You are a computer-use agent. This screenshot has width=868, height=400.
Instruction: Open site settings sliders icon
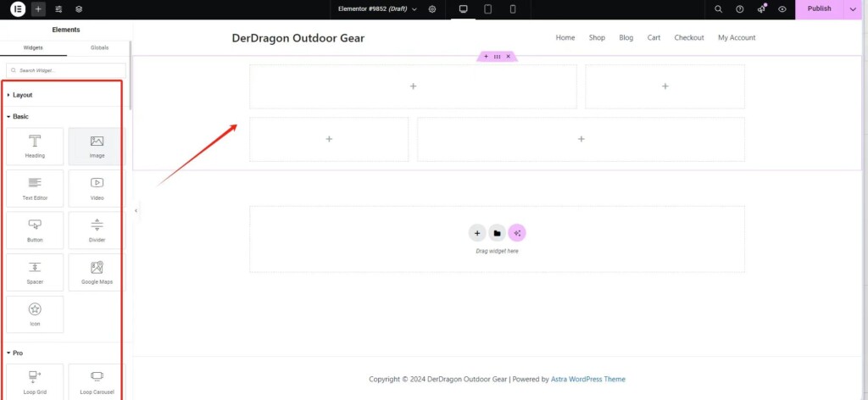point(58,9)
